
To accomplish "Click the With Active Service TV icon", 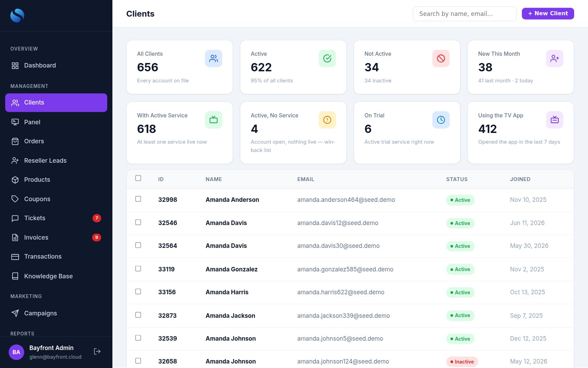I will [x=213, y=120].
